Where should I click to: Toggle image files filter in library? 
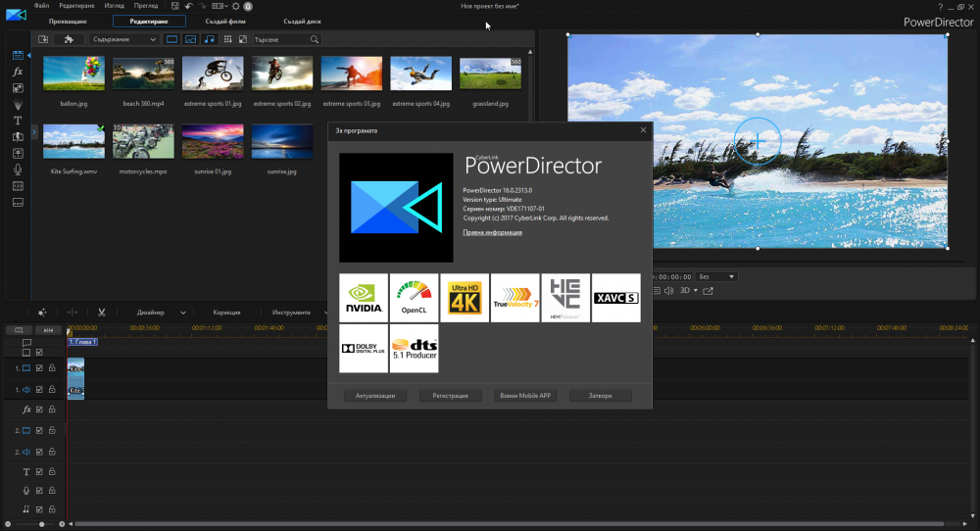pyautogui.click(x=191, y=39)
